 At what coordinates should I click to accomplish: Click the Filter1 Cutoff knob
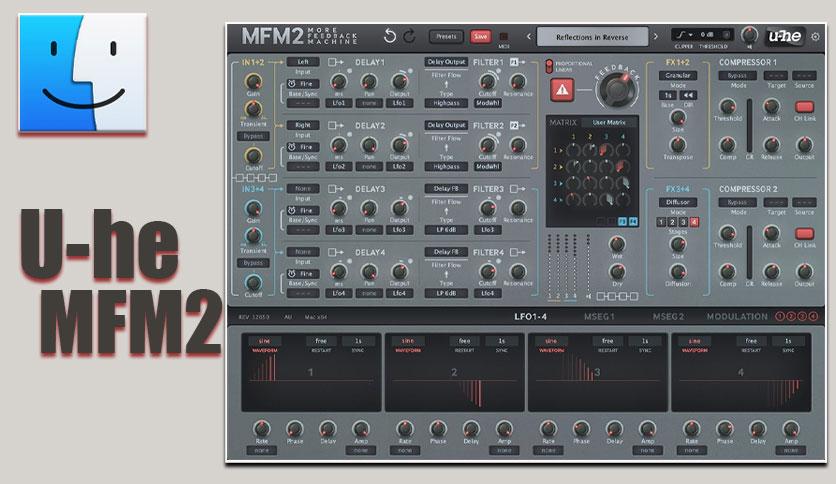tap(487, 82)
